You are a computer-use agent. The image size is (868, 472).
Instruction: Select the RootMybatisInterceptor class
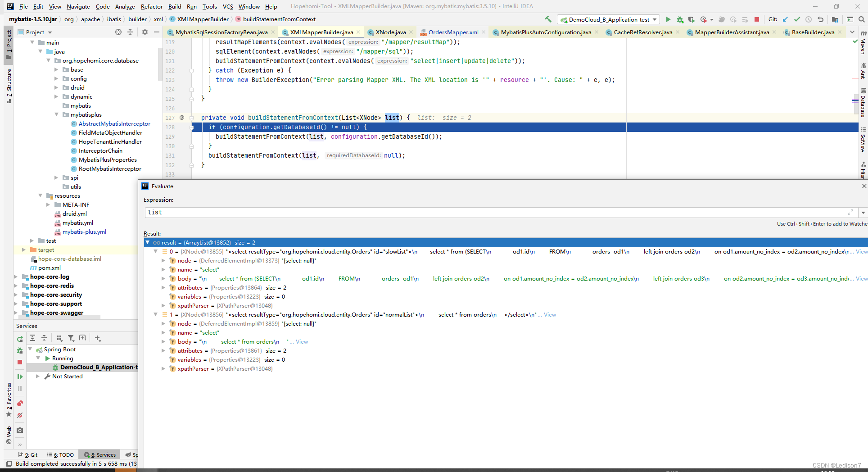coord(110,169)
